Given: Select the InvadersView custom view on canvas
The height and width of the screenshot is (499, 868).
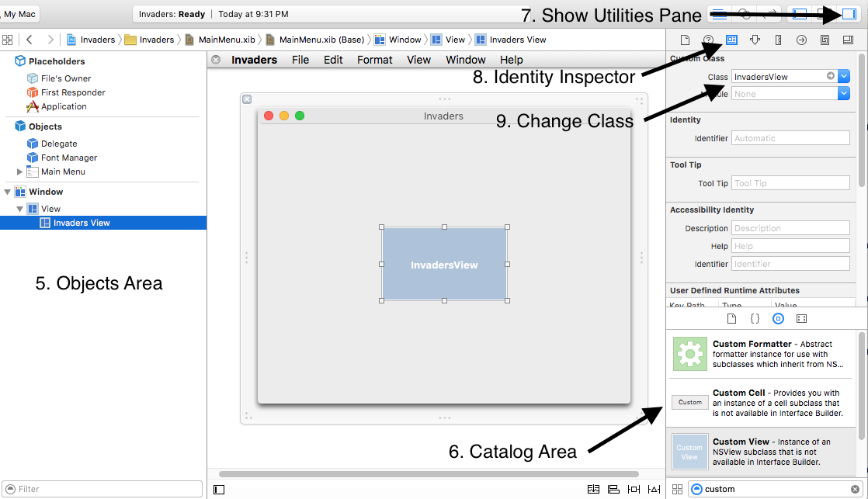Looking at the screenshot, I should [445, 265].
